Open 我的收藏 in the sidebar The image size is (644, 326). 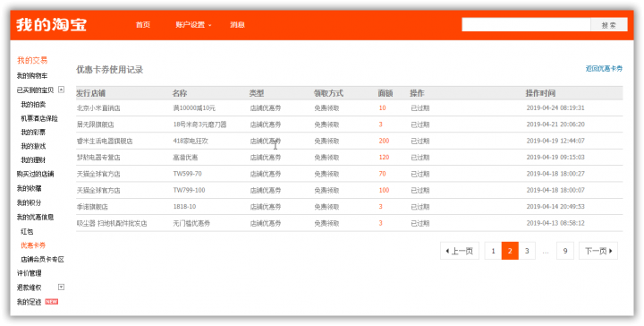point(30,189)
